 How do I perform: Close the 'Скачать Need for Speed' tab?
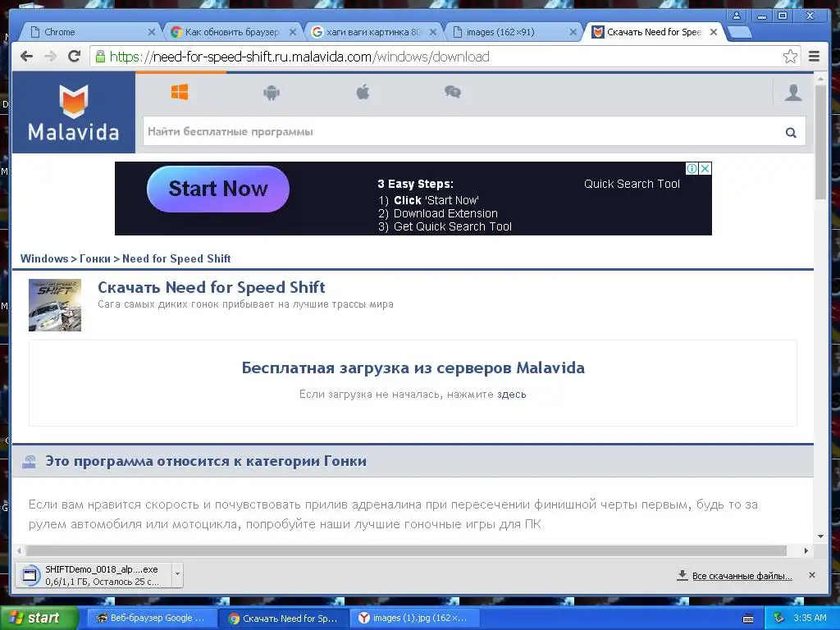(x=714, y=32)
